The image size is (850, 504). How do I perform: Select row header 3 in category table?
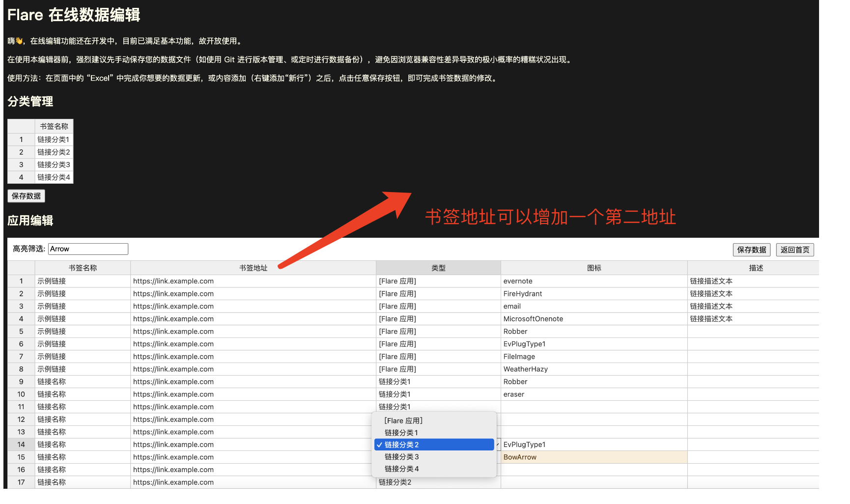[21, 165]
